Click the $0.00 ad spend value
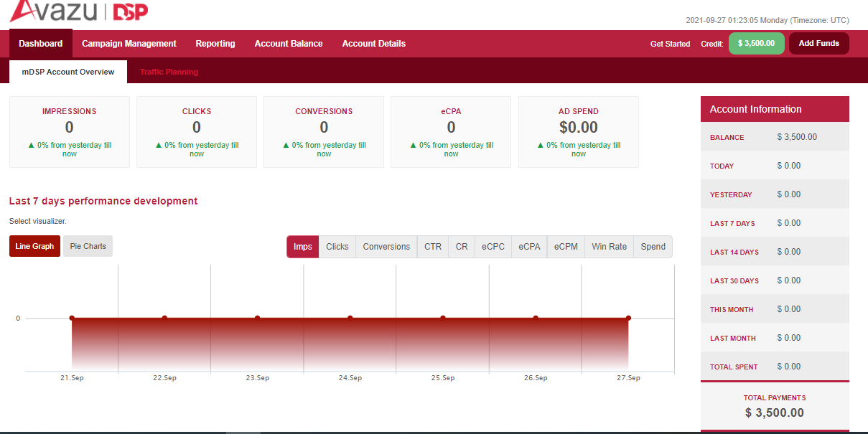 pyautogui.click(x=579, y=128)
